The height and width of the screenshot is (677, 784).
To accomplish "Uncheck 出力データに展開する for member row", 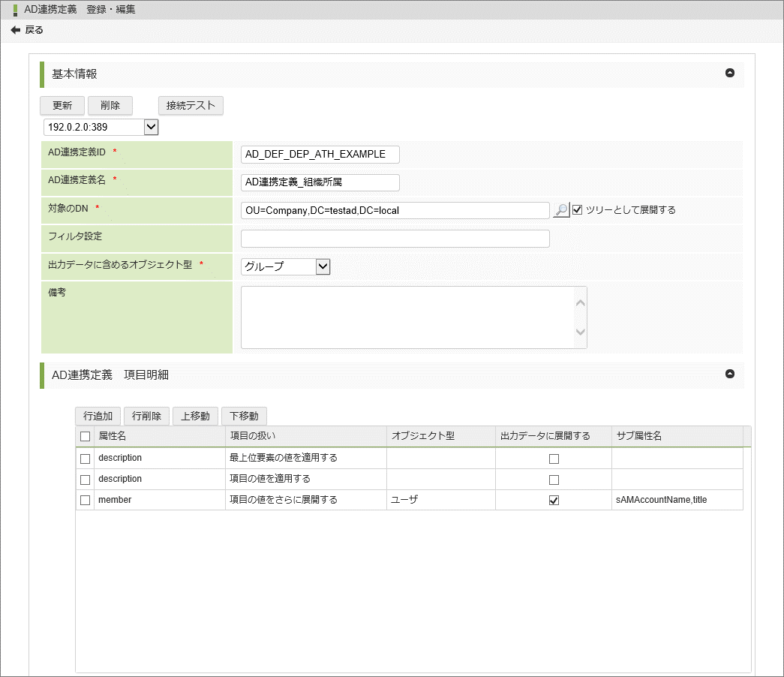I will (x=554, y=501).
